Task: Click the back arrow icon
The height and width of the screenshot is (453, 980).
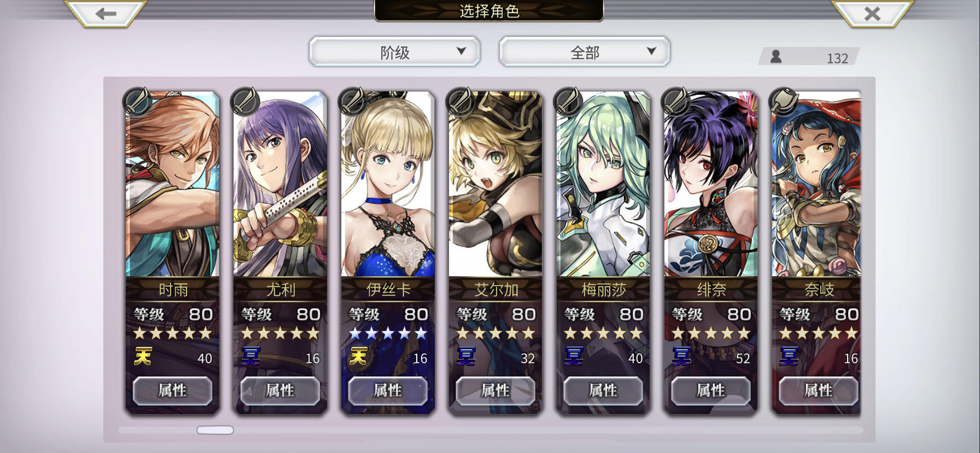Action: point(106,13)
